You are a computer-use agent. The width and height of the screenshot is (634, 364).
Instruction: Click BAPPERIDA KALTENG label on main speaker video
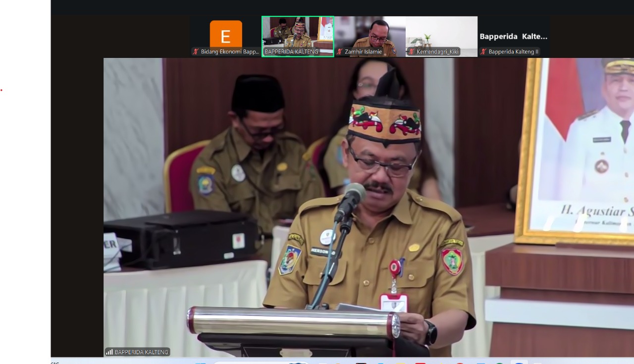coord(142,352)
